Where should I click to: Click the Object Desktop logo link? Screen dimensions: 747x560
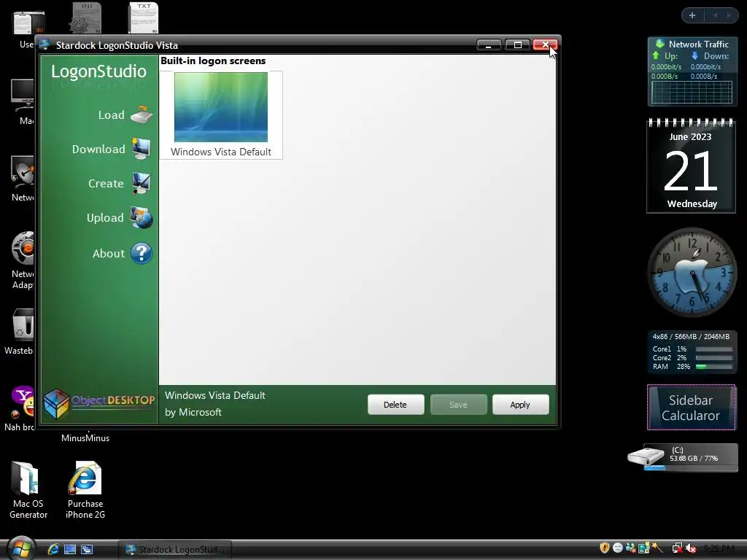[x=99, y=402]
